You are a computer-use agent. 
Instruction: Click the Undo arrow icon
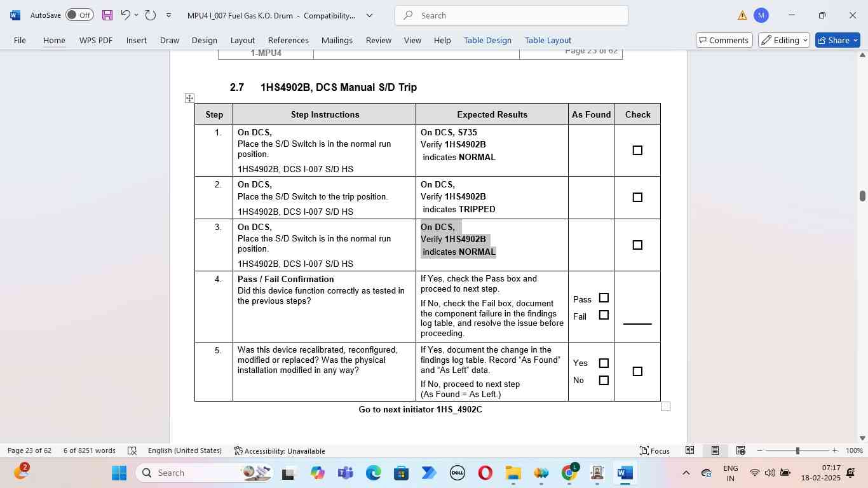(125, 15)
